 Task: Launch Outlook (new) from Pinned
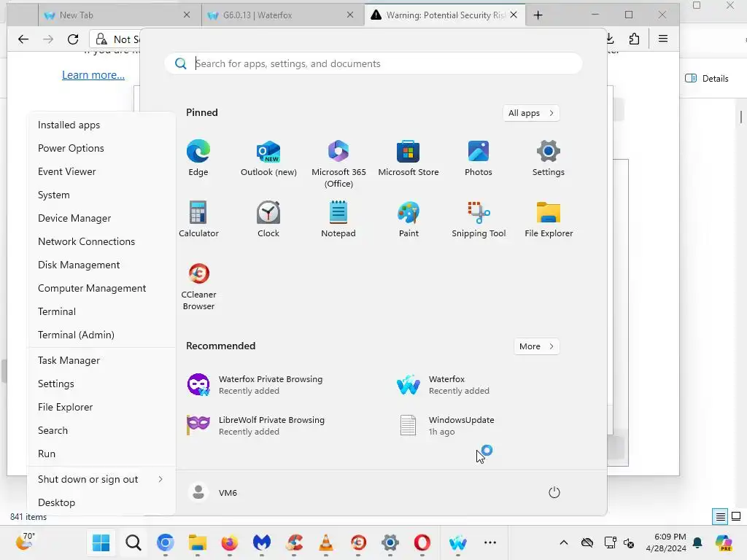click(268, 157)
